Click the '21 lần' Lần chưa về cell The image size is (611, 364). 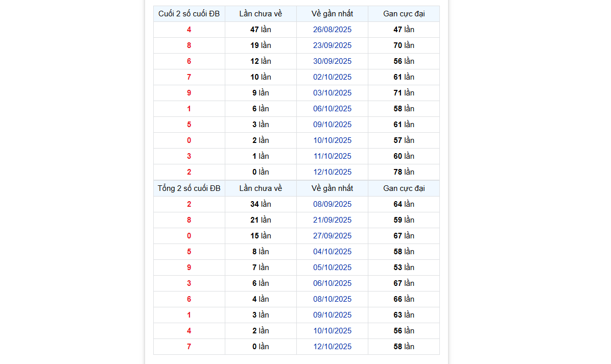(x=261, y=220)
